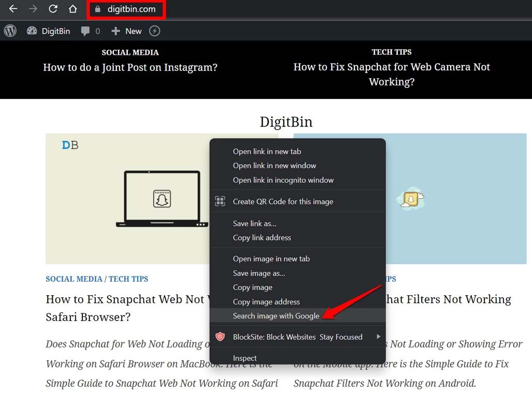The width and height of the screenshot is (532, 393).
Task: Expand the BlockSite submenu arrow
Action: tap(378, 337)
